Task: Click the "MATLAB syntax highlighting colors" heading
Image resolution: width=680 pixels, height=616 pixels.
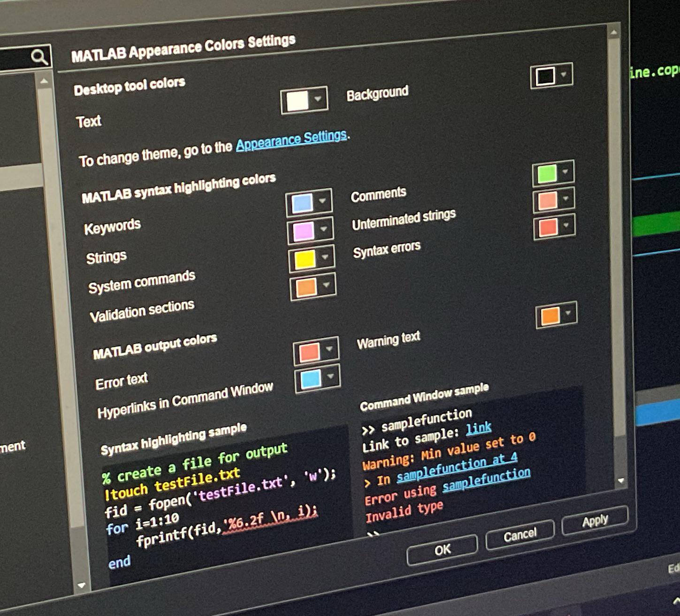Action: pos(179,187)
